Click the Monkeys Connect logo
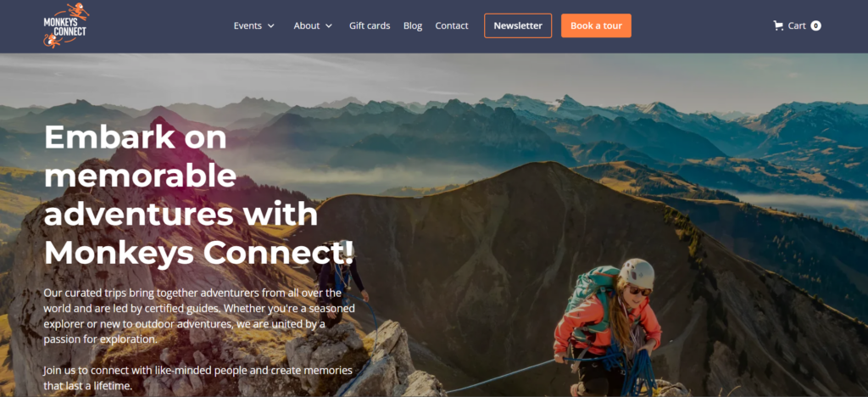Screen dimensions: 868x397 (66, 25)
